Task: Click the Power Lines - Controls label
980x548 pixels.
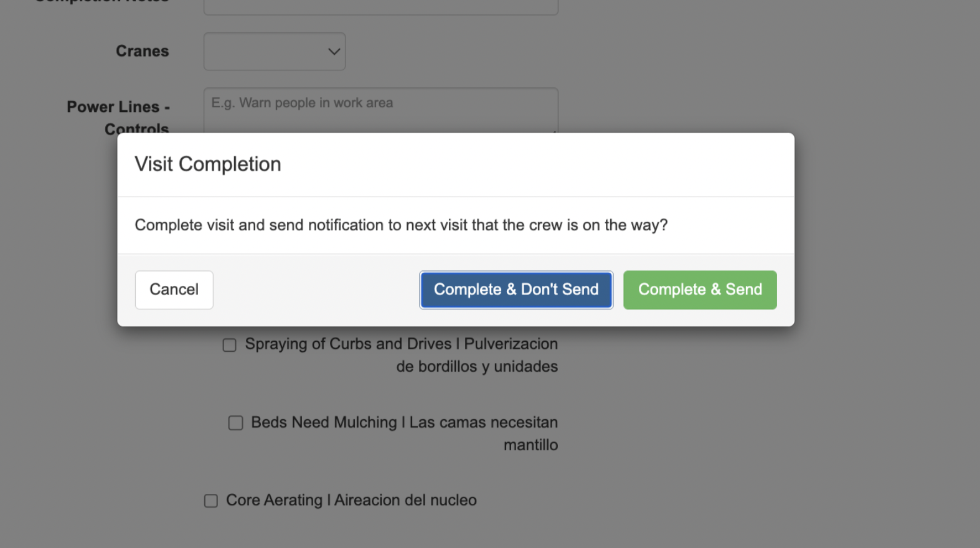Action: click(118, 108)
